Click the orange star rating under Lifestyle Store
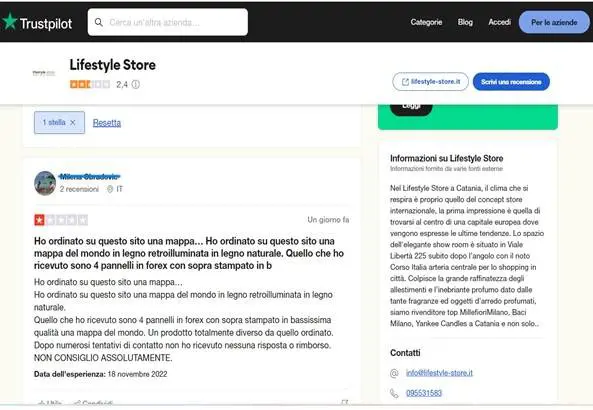The height and width of the screenshot is (410, 593). pos(90,84)
